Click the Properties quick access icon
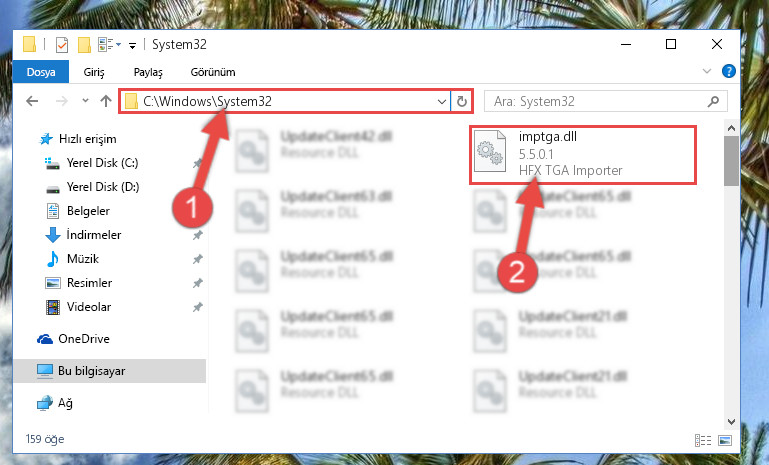This screenshot has height=465, width=769. click(62, 45)
